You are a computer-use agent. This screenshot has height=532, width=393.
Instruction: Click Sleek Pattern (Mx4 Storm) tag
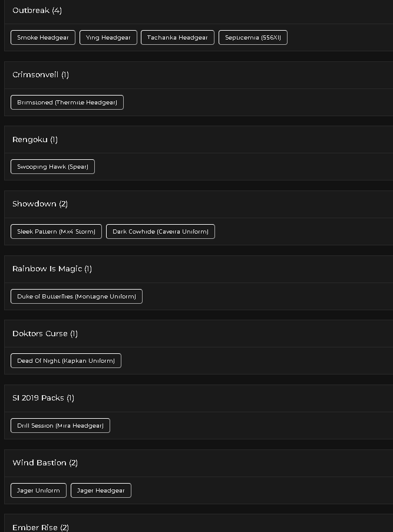57,232
